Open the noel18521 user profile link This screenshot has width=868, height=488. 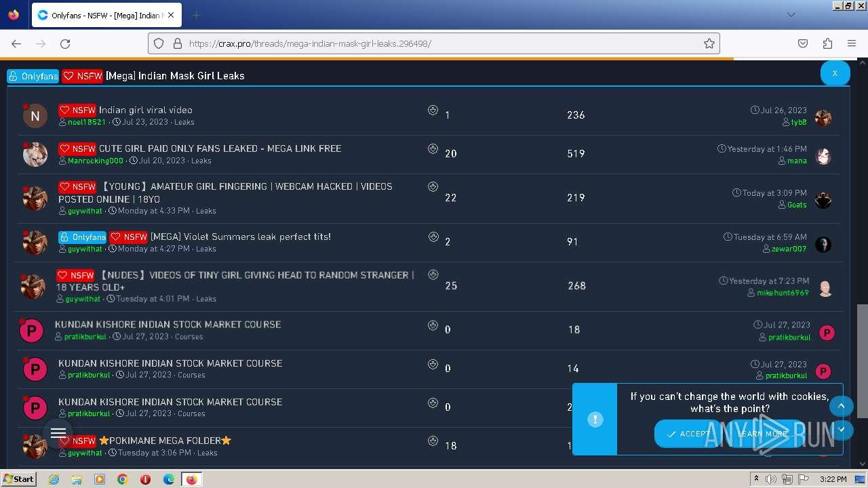[x=87, y=123]
